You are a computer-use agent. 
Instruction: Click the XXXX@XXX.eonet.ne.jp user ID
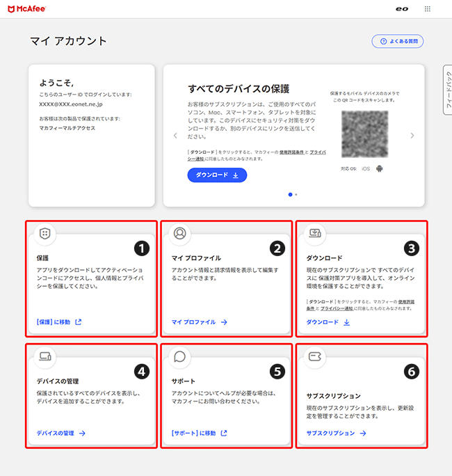(x=71, y=104)
